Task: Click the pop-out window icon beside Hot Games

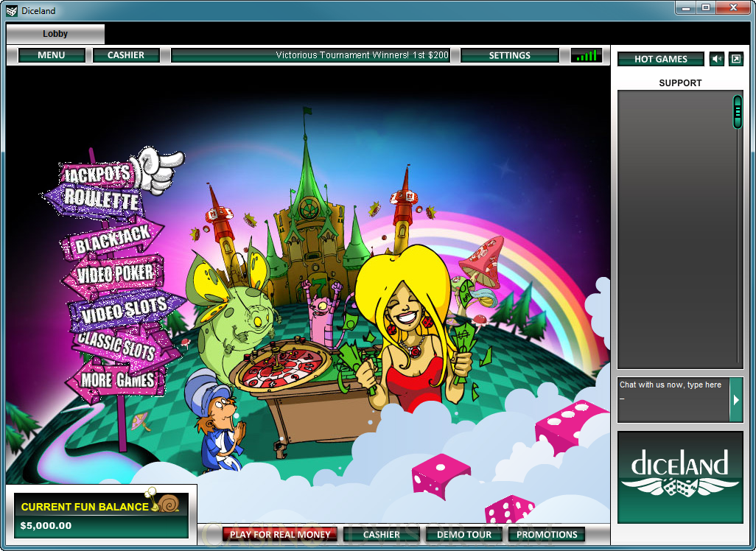Action: pyautogui.click(x=736, y=59)
